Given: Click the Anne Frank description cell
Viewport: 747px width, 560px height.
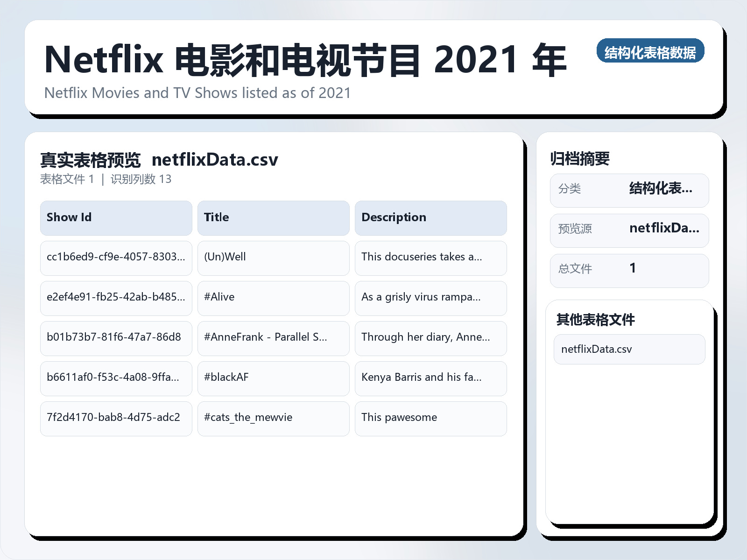Looking at the screenshot, I should 430,338.
